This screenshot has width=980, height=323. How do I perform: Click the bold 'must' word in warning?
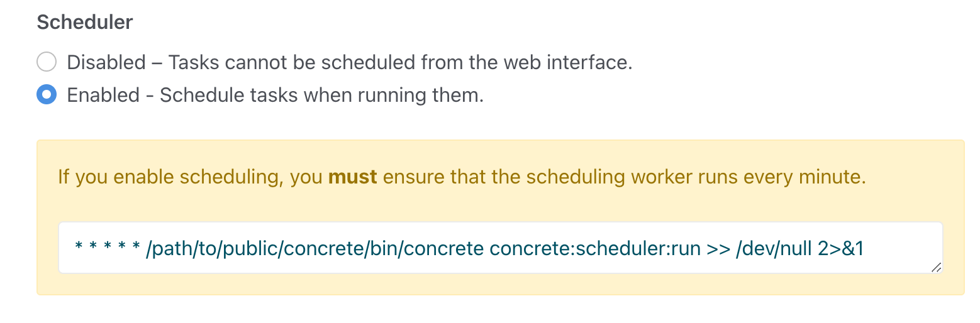[353, 177]
